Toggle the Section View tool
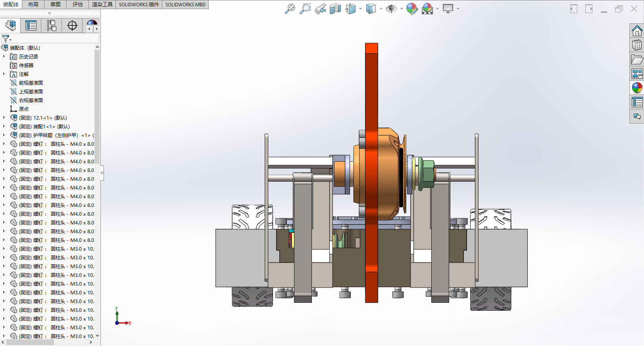 tap(335, 9)
